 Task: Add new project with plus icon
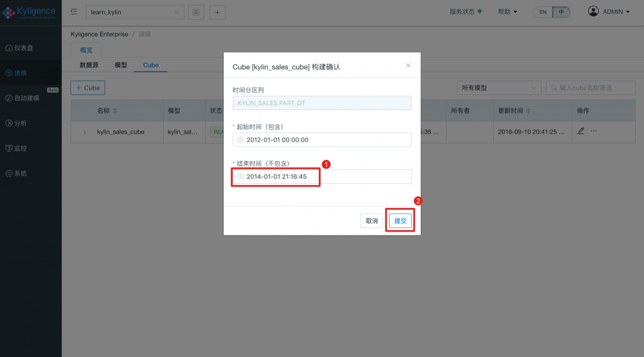(217, 13)
